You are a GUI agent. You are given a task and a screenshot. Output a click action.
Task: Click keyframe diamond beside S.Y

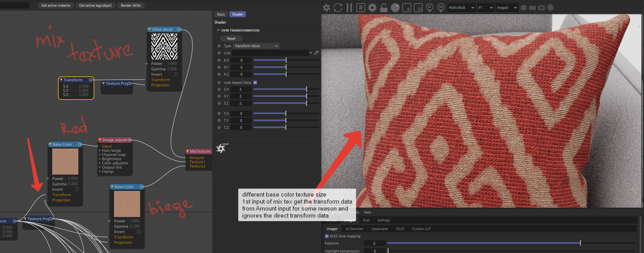point(219,96)
